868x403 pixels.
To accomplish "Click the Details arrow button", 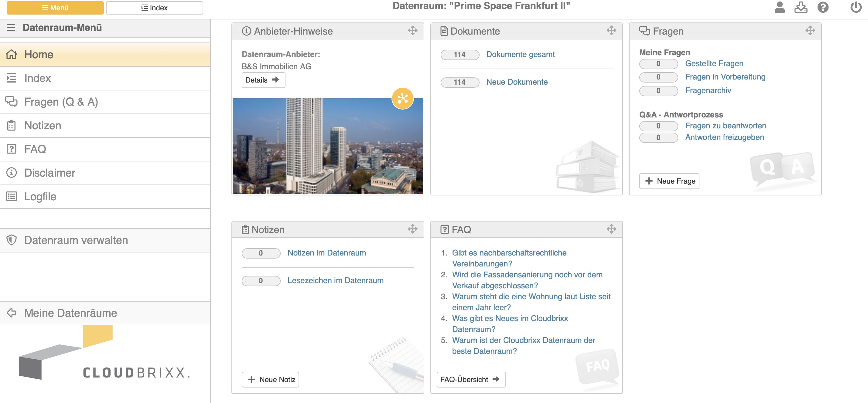I will pos(263,80).
